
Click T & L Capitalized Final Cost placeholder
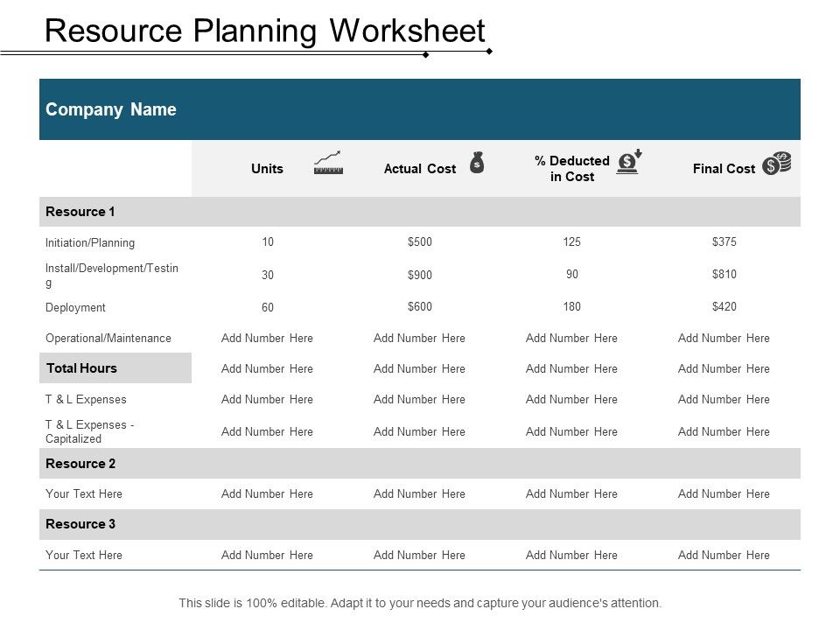click(724, 431)
